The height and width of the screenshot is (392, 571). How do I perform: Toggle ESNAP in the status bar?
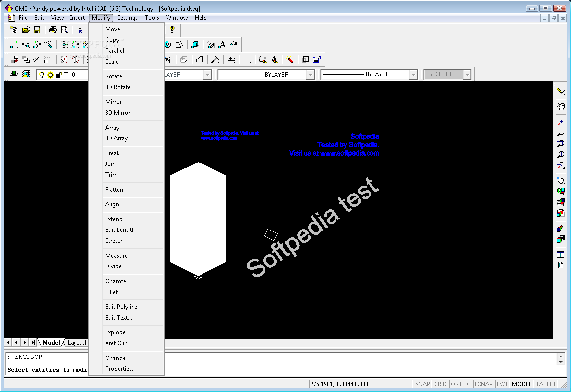(x=484, y=384)
